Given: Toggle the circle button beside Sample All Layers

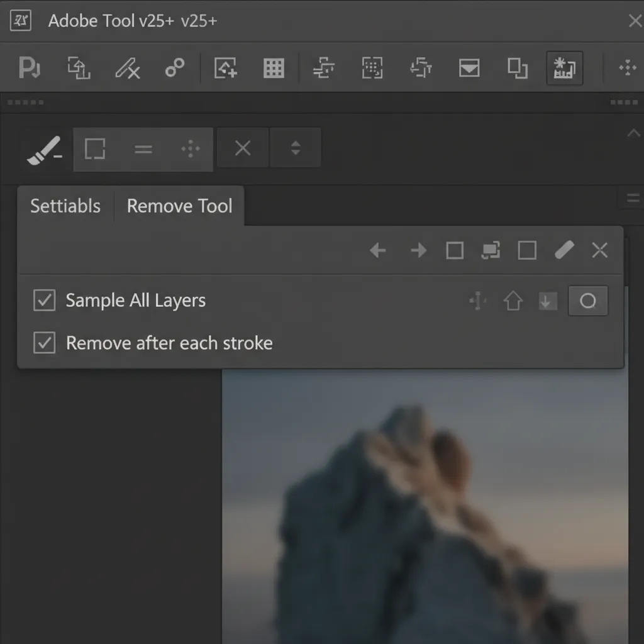Looking at the screenshot, I should tap(588, 301).
